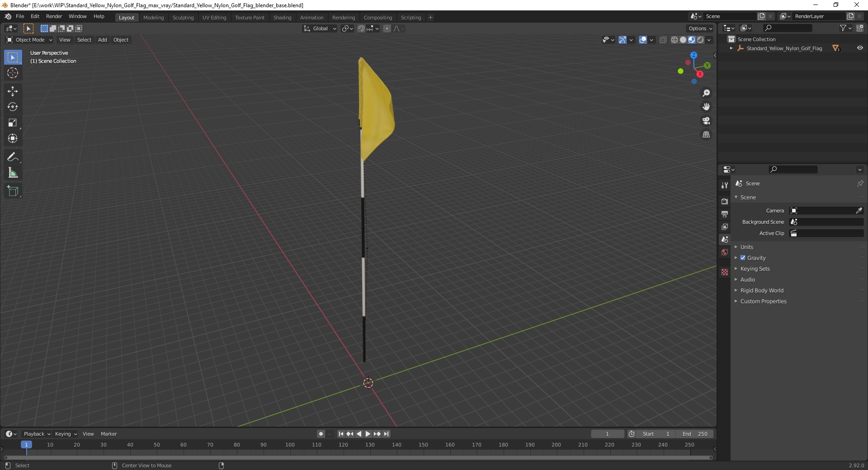This screenshot has height=470, width=868.
Task: Jump to the first frame
Action: pyautogui.click(x=341, y=434)
